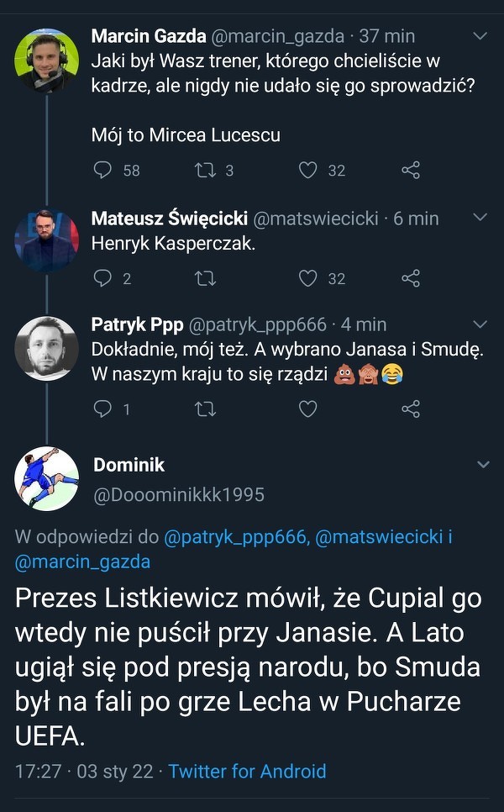504x812 pixels.
Task: Expand menu arrow on Mateusz Święcicki's tweet
Action: point(480,218)
